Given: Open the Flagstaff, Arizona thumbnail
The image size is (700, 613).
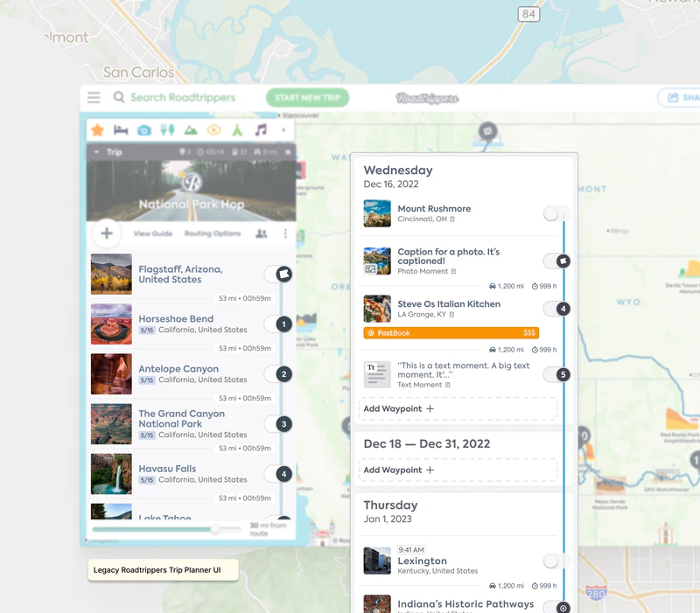Looking at the screenshot, I should click(x=111, y=274).
